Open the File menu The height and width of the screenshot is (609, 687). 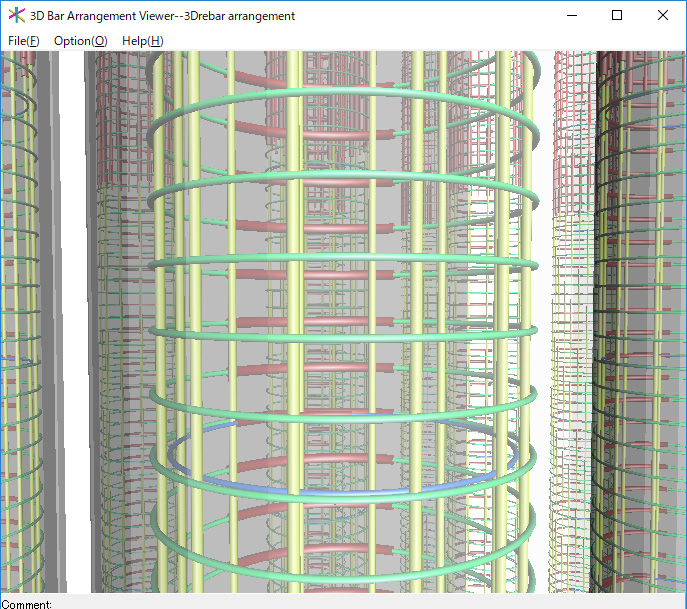click(x=23, y=41)
